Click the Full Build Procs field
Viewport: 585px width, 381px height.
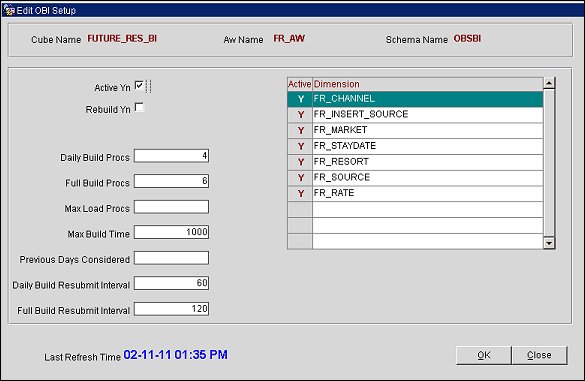coord(171,181)
